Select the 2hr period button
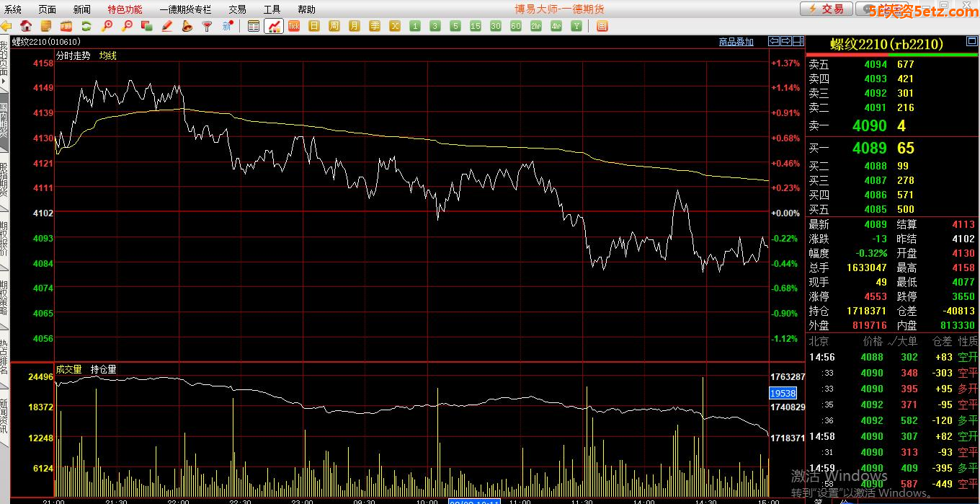The image size is (980, 504). (536, 26)
